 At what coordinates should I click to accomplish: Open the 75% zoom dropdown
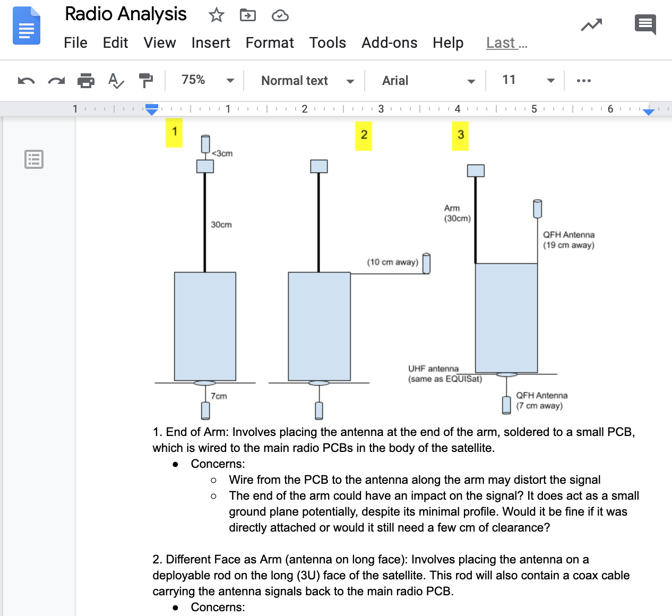(x=208, y=80)
